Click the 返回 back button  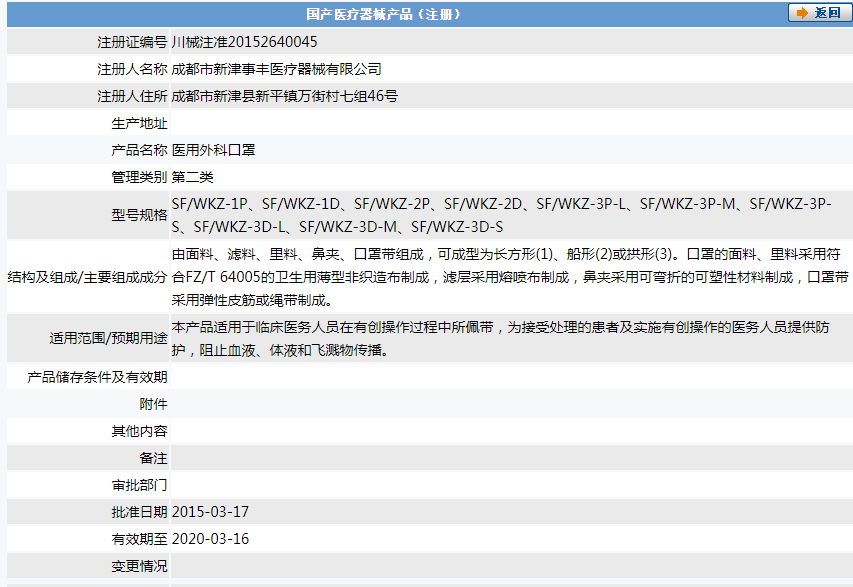[819, 13]
